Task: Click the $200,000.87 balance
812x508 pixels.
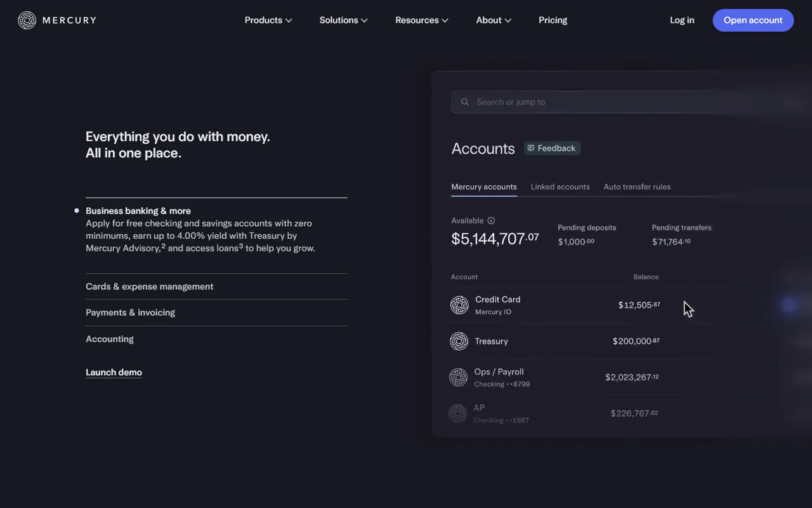Action: (636, 342)
